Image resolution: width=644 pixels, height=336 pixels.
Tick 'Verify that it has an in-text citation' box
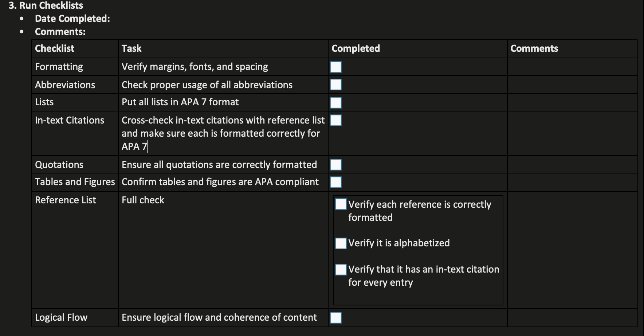[341, 269]
